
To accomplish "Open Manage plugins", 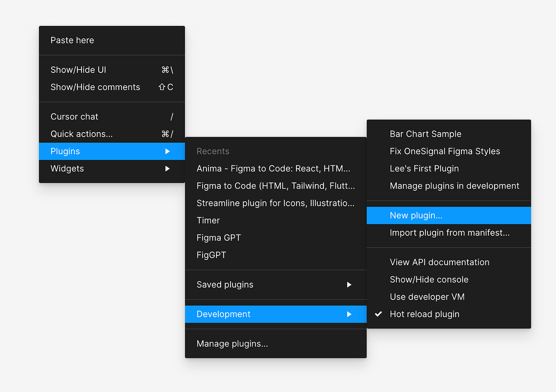I will click(x=232, y=344).
